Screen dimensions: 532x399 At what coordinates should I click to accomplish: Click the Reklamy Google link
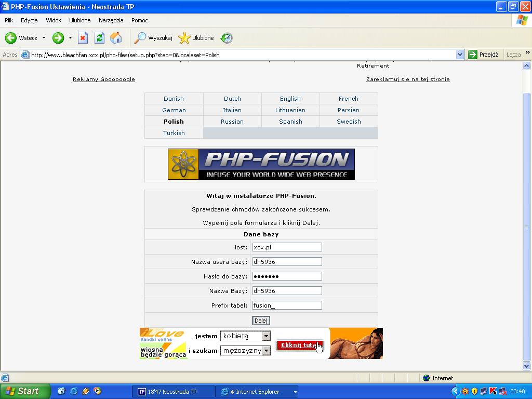tap(104, 79)
